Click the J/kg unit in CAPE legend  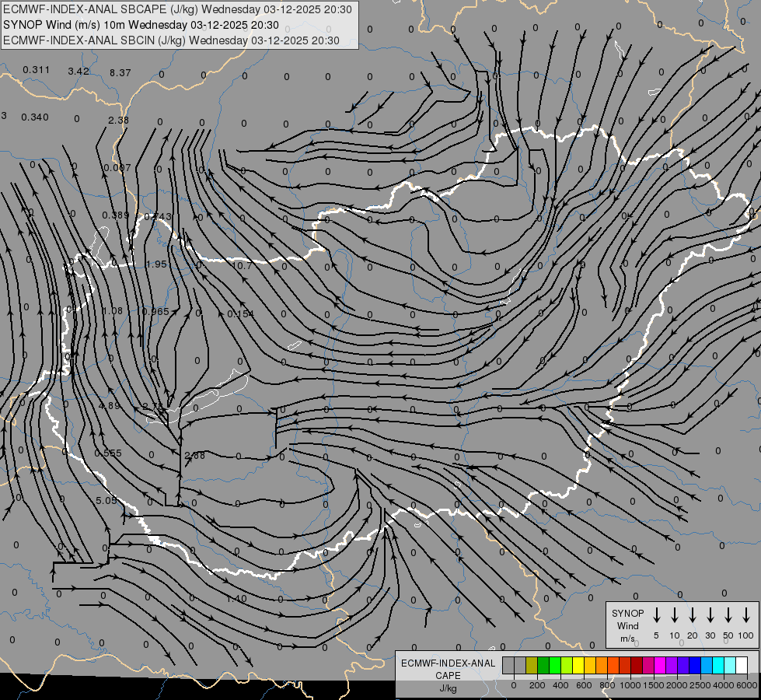point(448,688)
